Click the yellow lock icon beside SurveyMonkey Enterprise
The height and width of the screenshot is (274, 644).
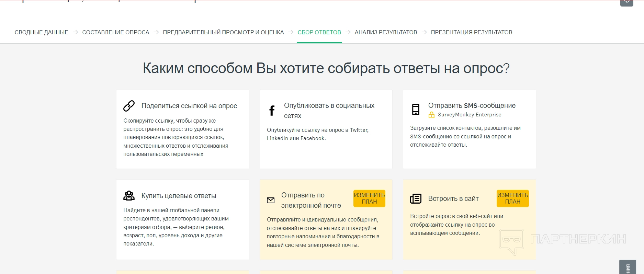pos(431,115)
